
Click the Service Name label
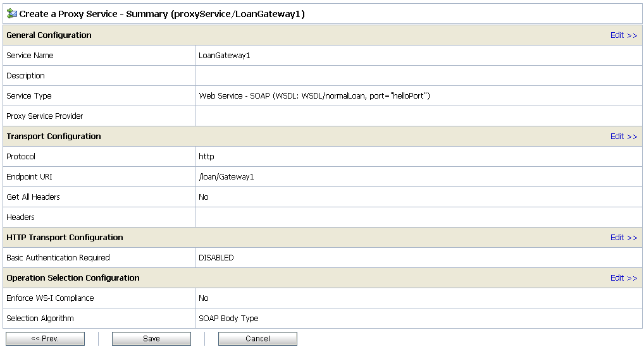coord(30,56)
